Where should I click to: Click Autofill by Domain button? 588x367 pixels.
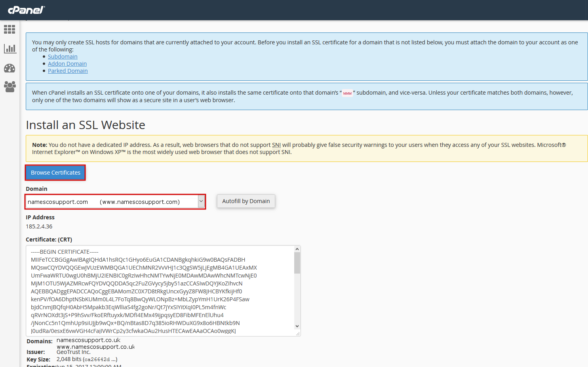coord(246,201)
